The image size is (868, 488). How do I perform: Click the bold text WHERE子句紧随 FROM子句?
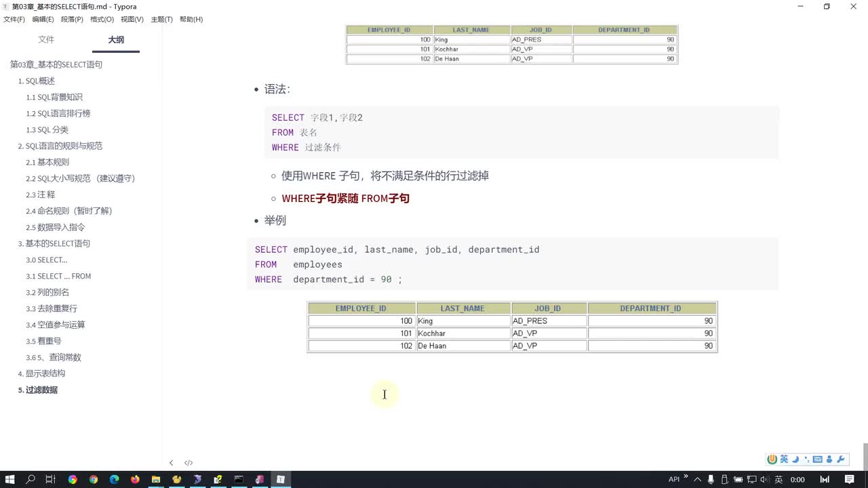(x=345, y=199)
